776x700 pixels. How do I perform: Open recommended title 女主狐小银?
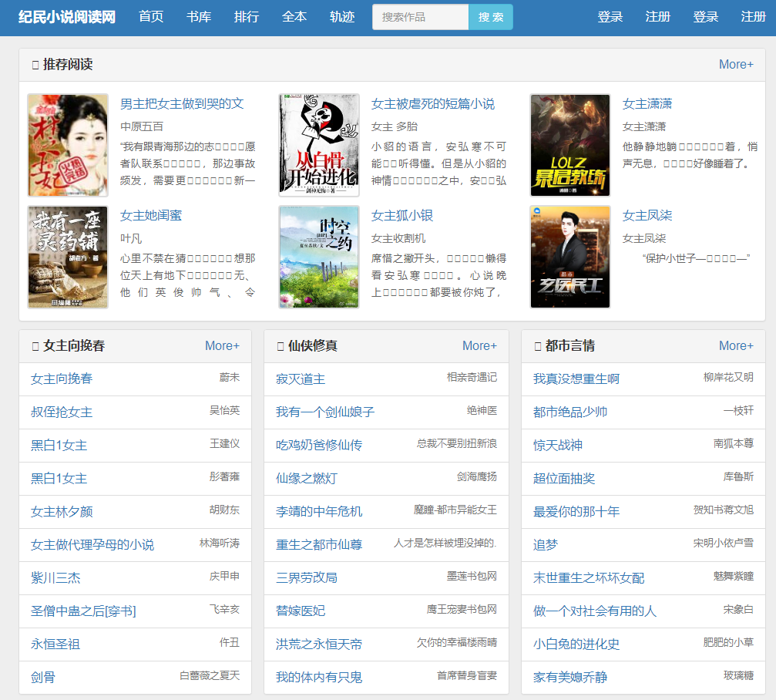pyautogui.click(x=402, y=216)
